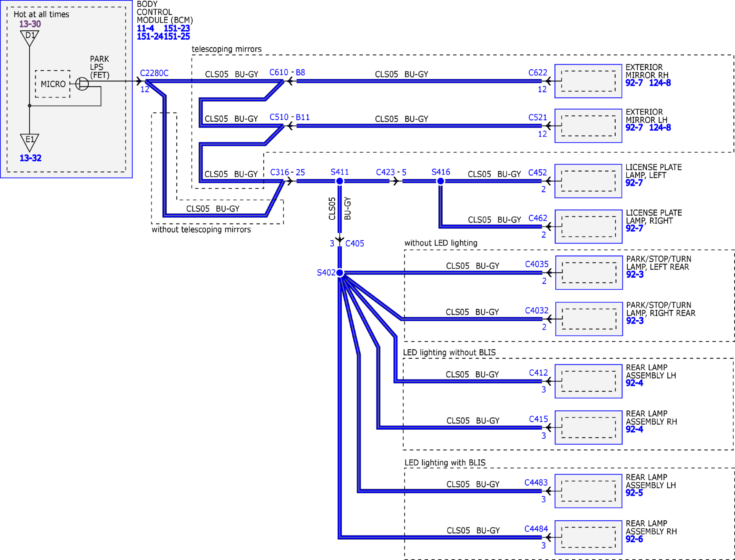This screenshot has height=560, width=735.
Task: Click connector label C415
Action: point(538,419)
